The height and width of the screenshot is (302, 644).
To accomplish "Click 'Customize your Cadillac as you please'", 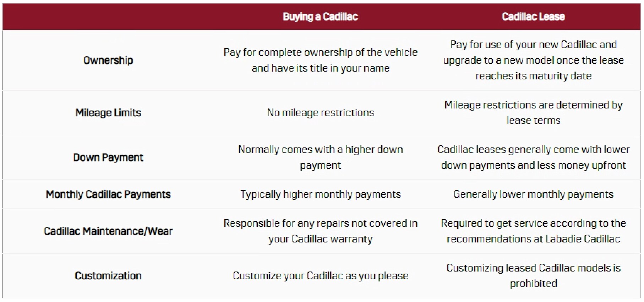I will pyautogui.click(x=320, y=276).
